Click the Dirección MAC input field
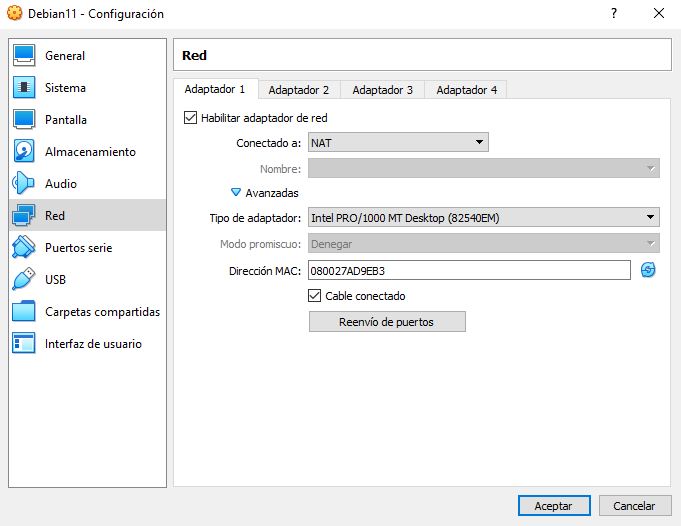 click(469, 271)
